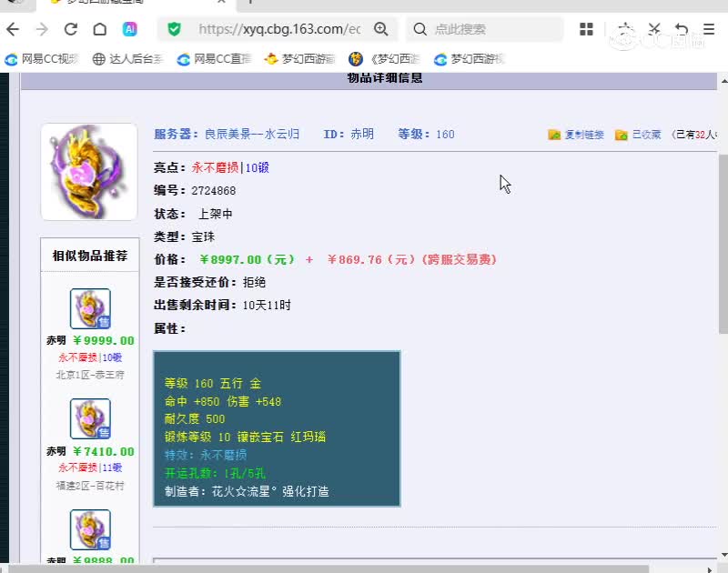Open the browser home page icon
This screenshot has height=573, width=728.
[x=100, y=29]
